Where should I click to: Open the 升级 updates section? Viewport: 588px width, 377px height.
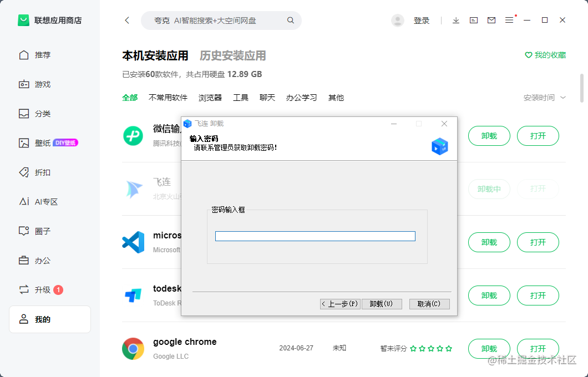tap(35, 290)
